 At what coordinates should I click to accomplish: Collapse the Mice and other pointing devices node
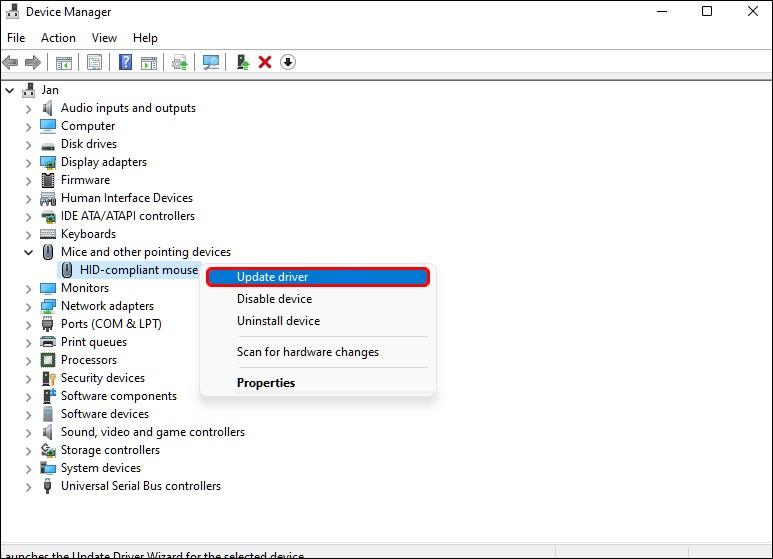(x=28, y=252)
